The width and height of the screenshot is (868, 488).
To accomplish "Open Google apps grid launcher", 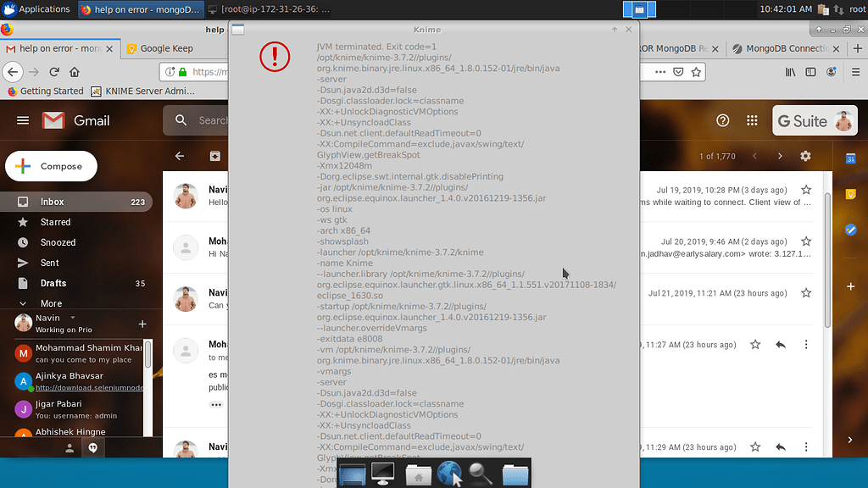I will [750, 120].
